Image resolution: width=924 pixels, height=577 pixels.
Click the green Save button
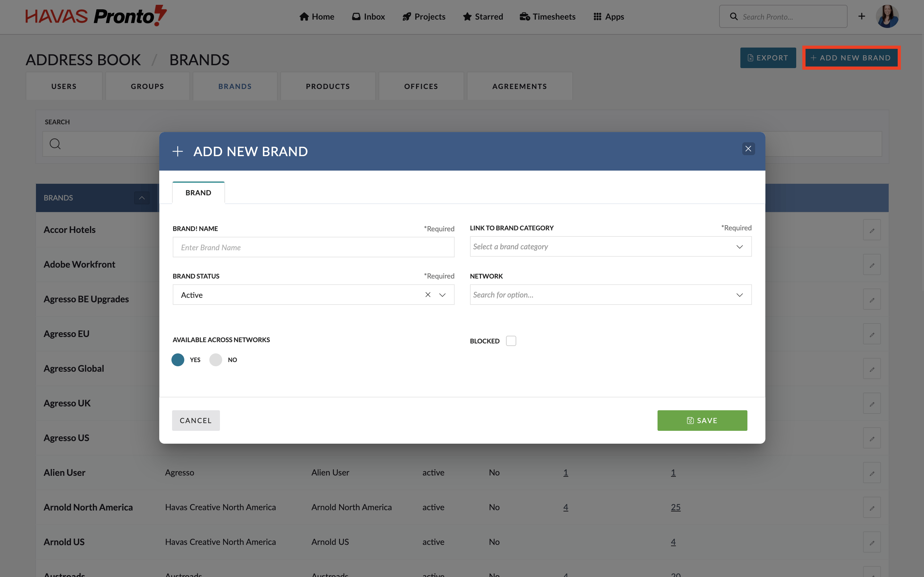pyautogui.click(x=702, y=421)
